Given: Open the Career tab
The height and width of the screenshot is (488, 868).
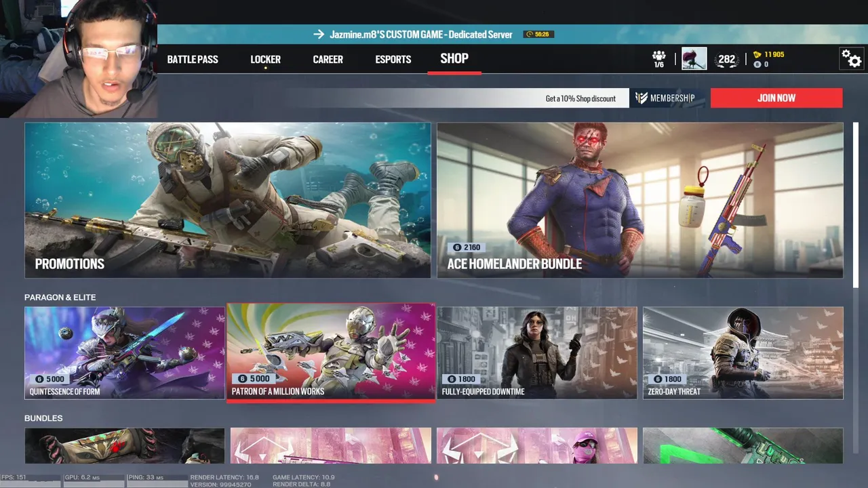Looking at the screenshot, I should 328,60.
